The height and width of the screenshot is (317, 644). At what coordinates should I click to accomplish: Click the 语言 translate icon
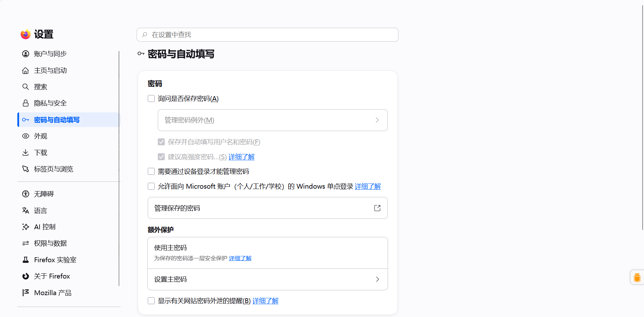pyautogui.click(x=26, y=211)
